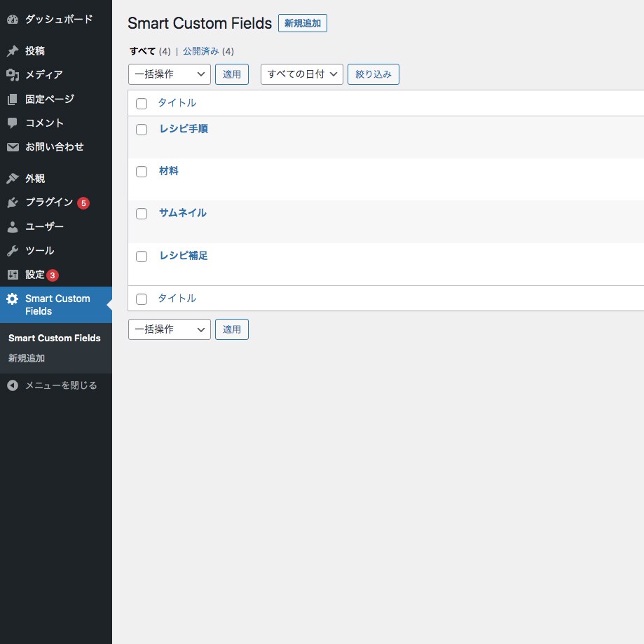Click the media icon beside メディア

point(13,75)
